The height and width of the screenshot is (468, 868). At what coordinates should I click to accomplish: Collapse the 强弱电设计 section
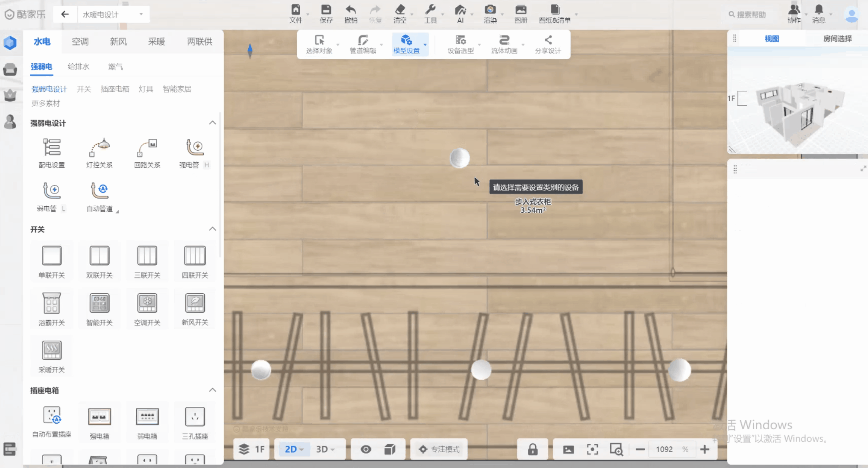[212, 123]
